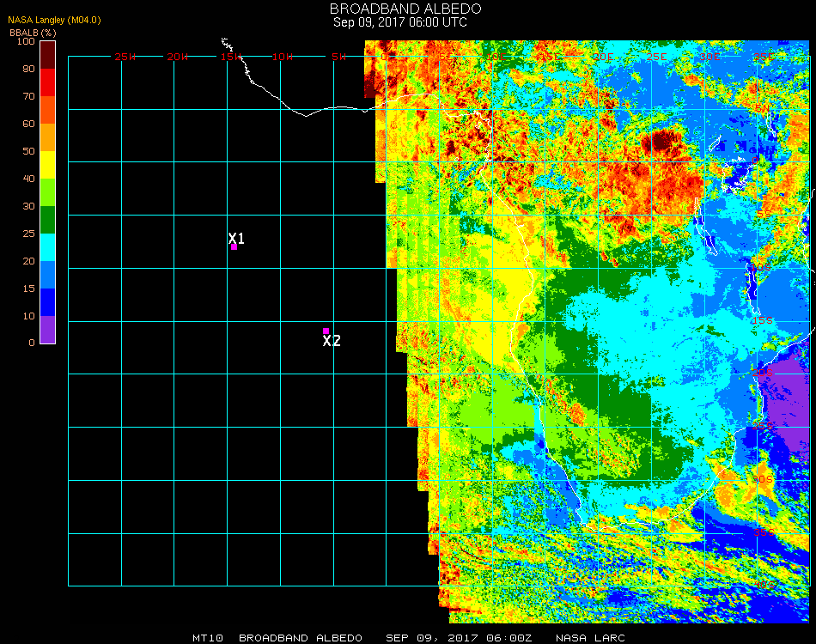
Task: Click the legend value 50
Action: pos(28,151)
